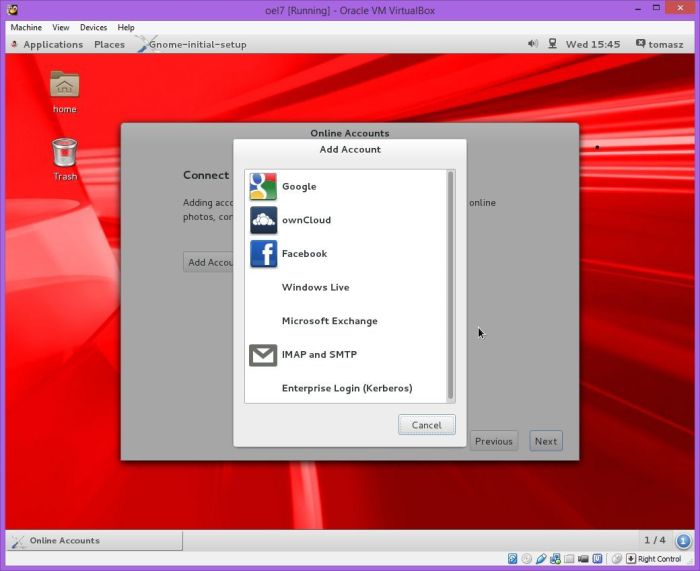Open the Trash desktop icon
The image size is (700, 571).
[x=64, y=155]
